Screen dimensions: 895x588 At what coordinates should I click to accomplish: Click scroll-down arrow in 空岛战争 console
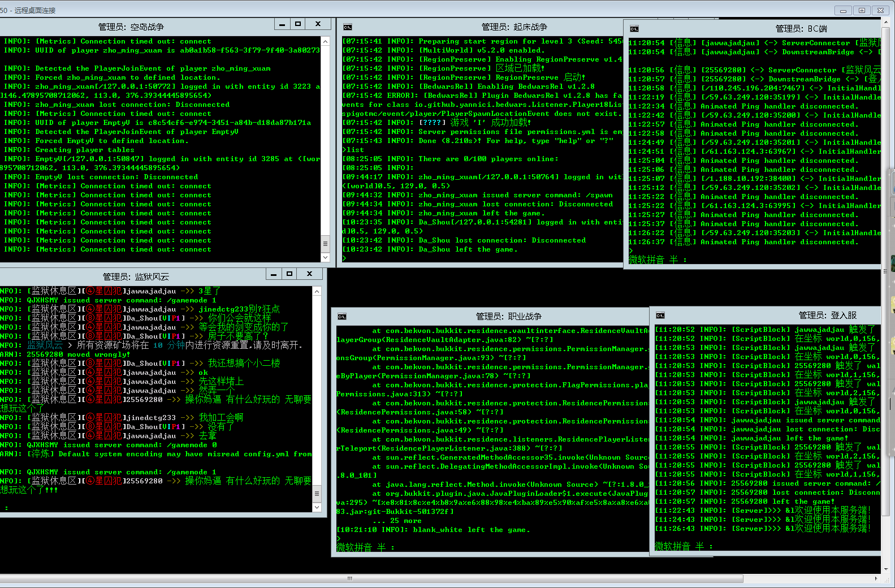[x=325, y=258]
